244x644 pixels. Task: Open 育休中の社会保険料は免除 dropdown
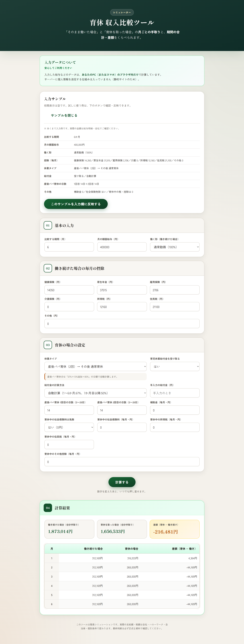click(x=69, y=427)
